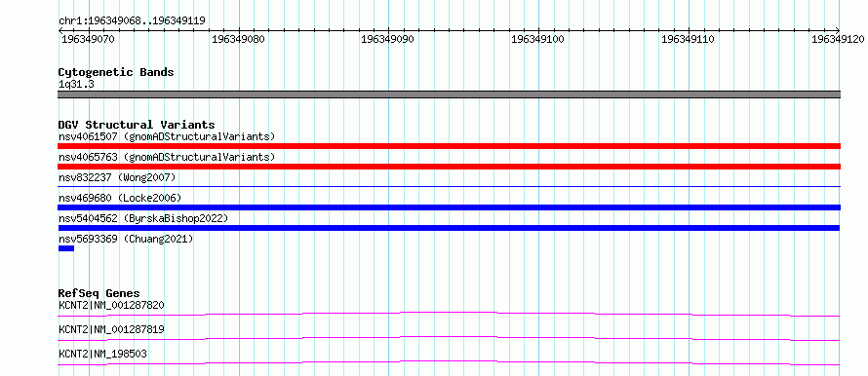Select the magenta line under KCNT2|NM_001287819
Viewport: 868px width, 376px height.
pos(449,338)
